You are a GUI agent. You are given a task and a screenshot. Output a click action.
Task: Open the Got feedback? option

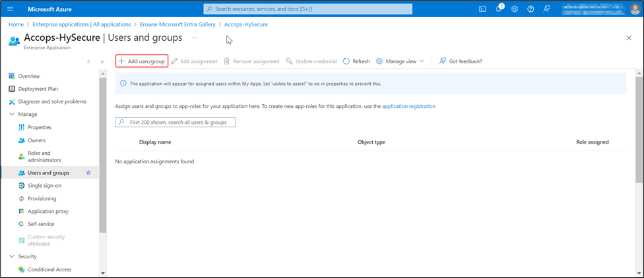[x=461, y=61]
